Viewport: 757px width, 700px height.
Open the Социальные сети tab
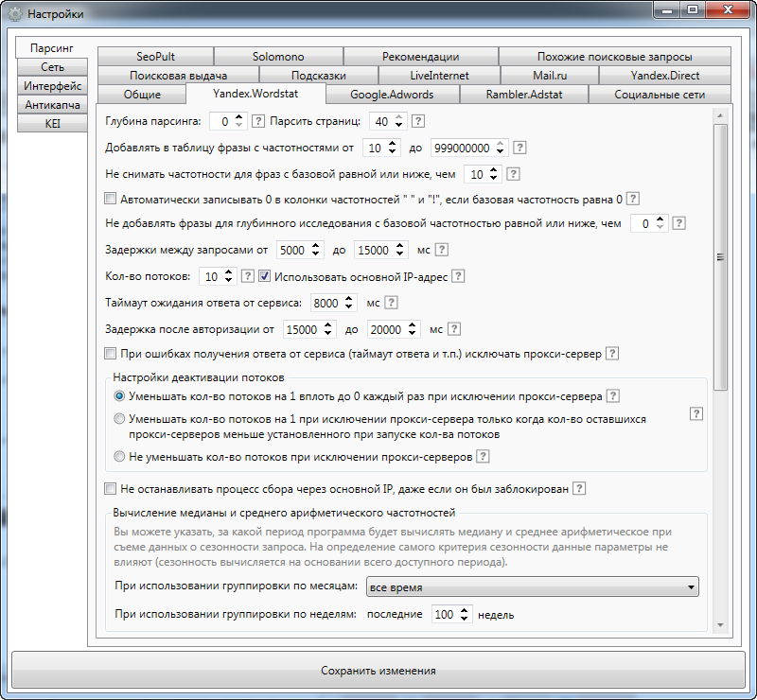(660, 95)
